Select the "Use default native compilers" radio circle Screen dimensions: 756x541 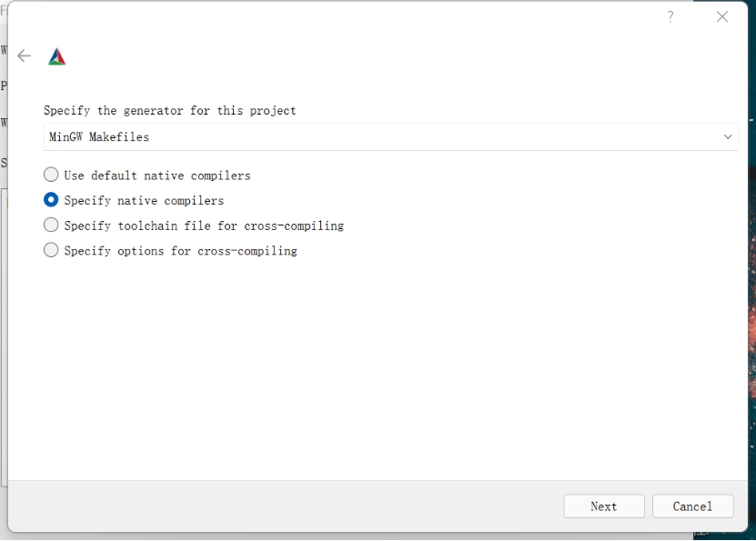(51, 175)
